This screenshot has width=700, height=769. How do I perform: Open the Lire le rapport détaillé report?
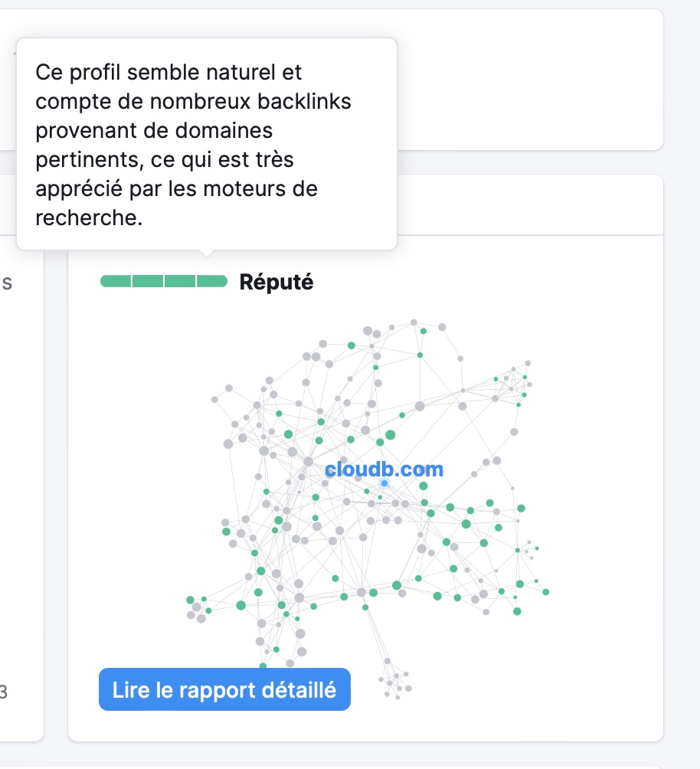click(224, 689)
